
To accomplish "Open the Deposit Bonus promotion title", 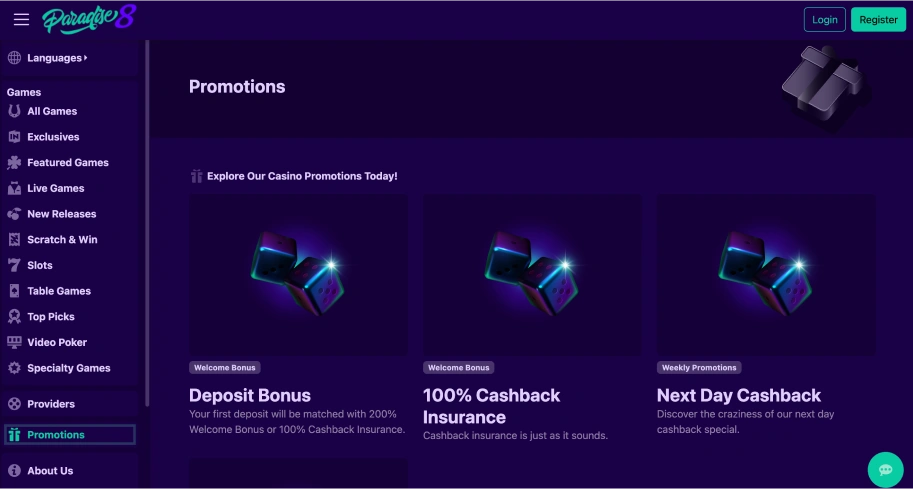I will click(x=250, y=395).
